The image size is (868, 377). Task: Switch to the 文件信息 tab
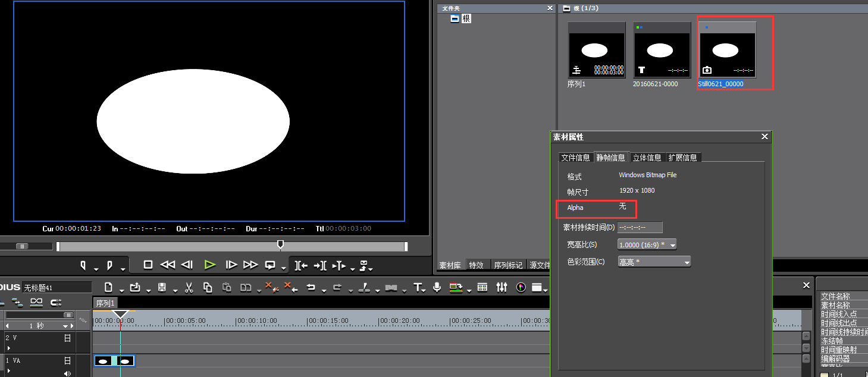pyautogui.click(x=575, y=158)
